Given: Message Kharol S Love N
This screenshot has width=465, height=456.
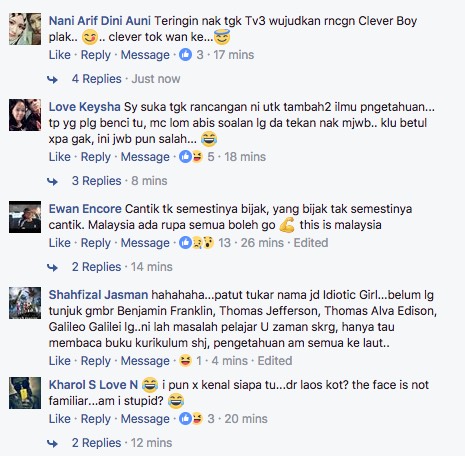Looking at the screenshot, I should click(145, 419).
